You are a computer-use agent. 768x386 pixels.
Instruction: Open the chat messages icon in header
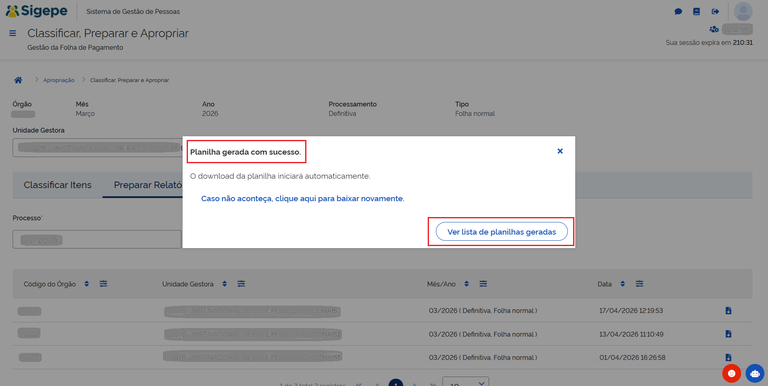(x=678, y=11)
